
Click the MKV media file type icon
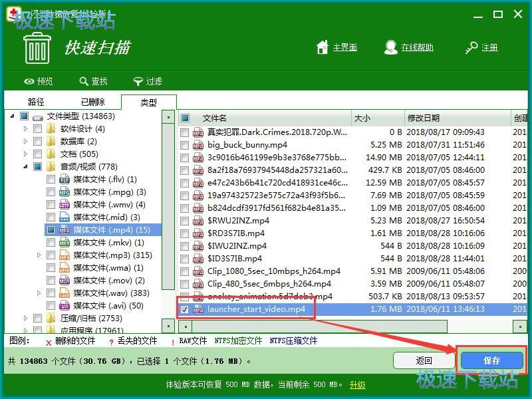click(x=65, y=243)
